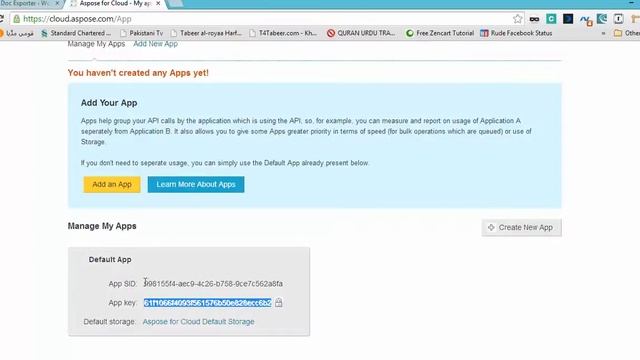The height and width of the screenshot is (360, 640).
Task: Minimize the browser window
Action: pyautogui.click(x=631, y=3)
